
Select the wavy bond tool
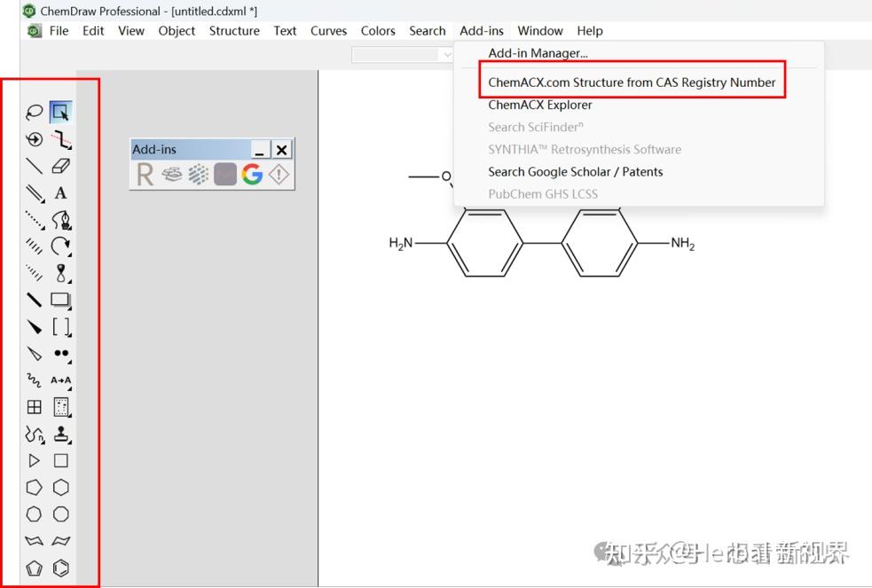pyautogui.click(x=33, y=380)
